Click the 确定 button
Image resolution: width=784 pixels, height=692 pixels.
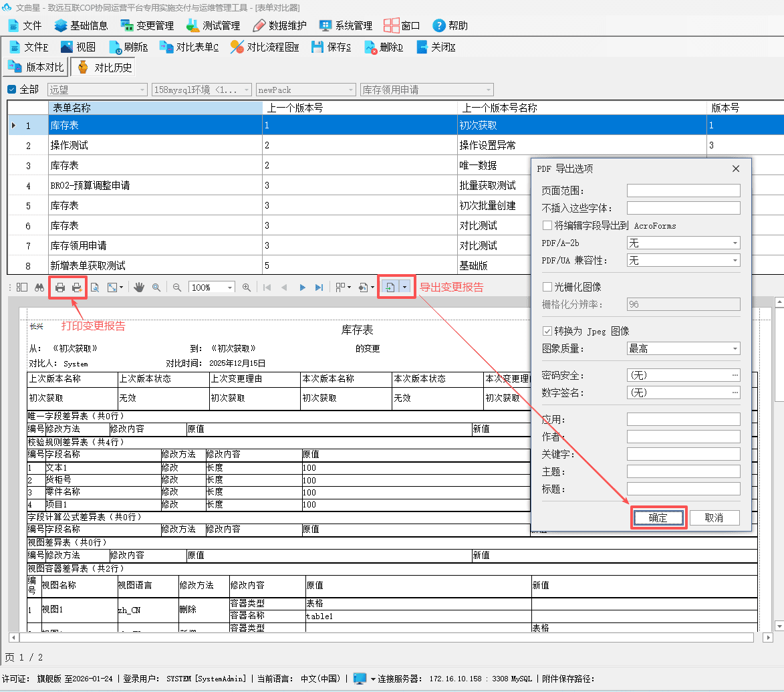pyautogui.click(x=658, y=517)
